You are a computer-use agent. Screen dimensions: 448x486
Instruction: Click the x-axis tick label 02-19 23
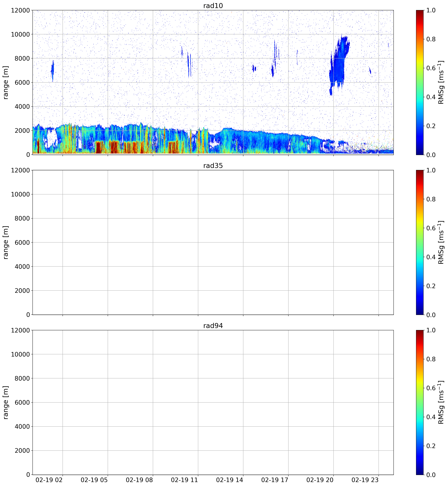(365, 480)
